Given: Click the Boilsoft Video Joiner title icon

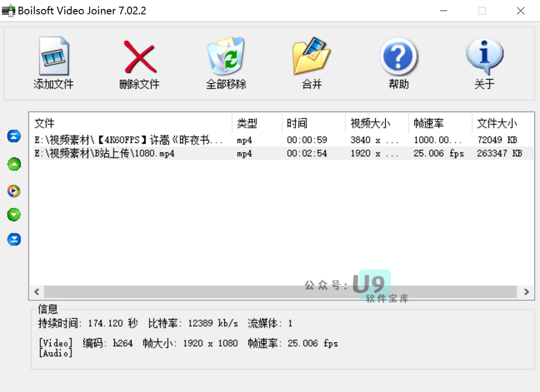Looking at the screenshot, I should point(8,10).
